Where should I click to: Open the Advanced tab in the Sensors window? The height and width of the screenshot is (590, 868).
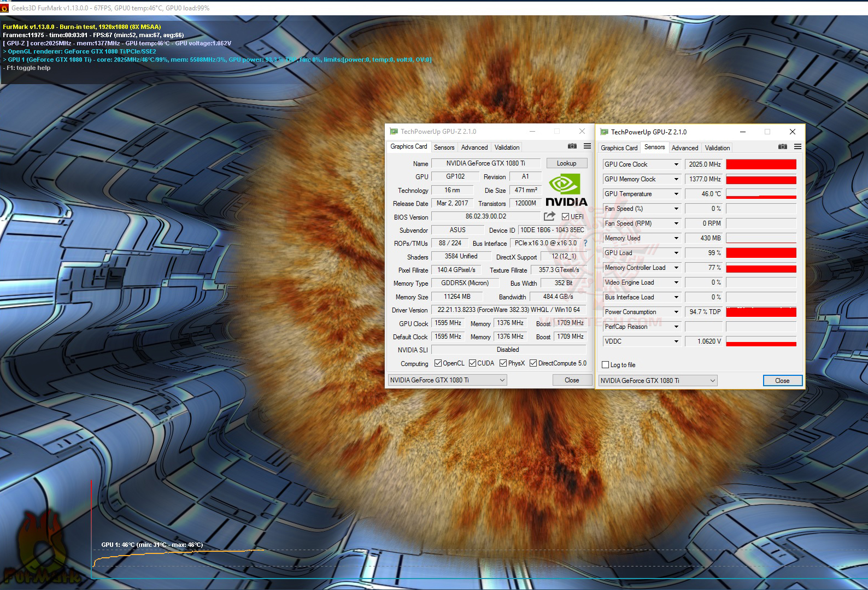pyautogui.click(x=685, y=148)
